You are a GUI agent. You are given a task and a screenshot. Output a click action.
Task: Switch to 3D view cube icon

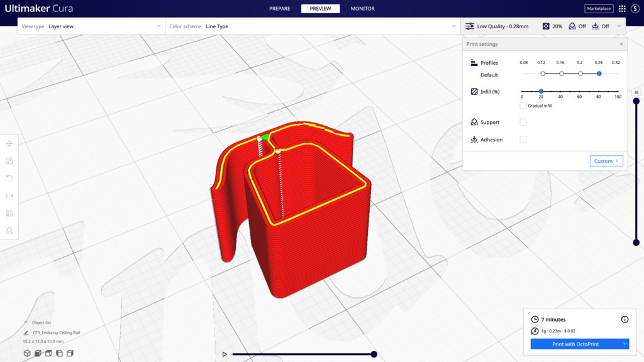(x=27, y=353)
